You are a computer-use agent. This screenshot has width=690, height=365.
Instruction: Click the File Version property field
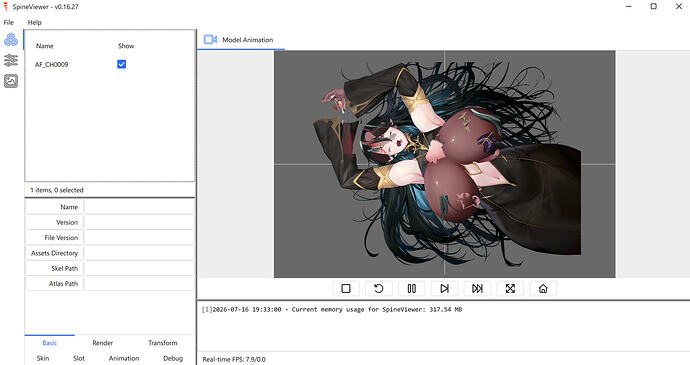coord(139,238)
